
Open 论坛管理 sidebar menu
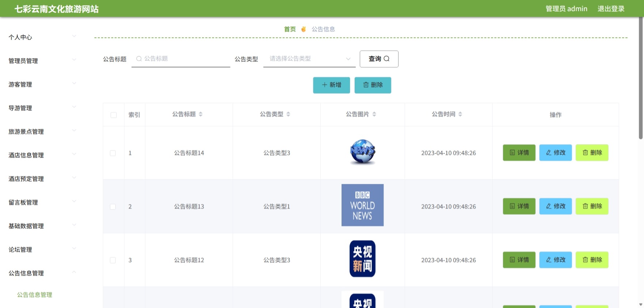pyautogui.click(x=43, y=250)
